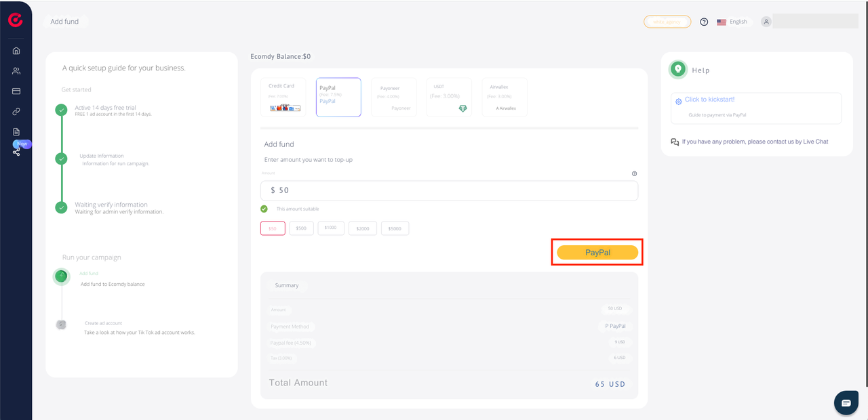Click the question mark help icon in header
This screenshot has height=420, width=868.
[704, 22]
